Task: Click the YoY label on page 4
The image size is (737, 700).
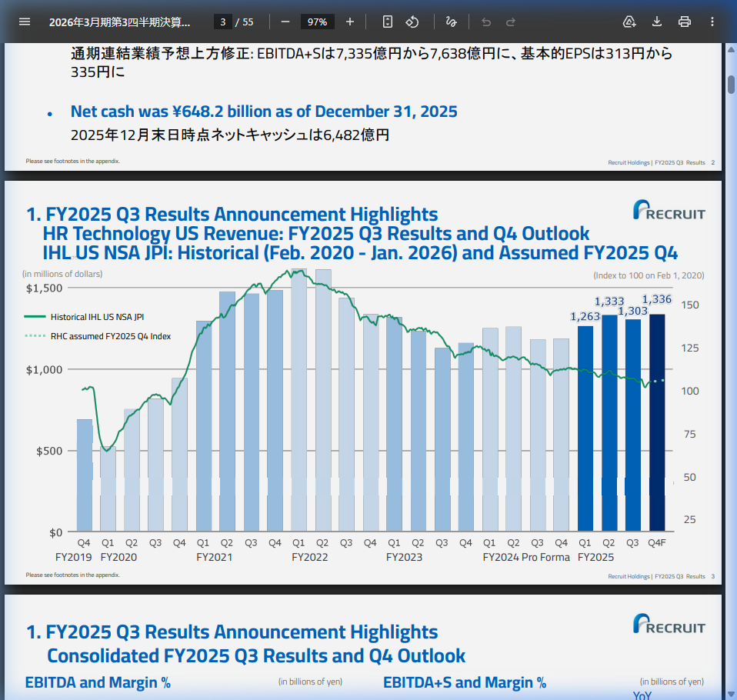Action: click(642, 695)
